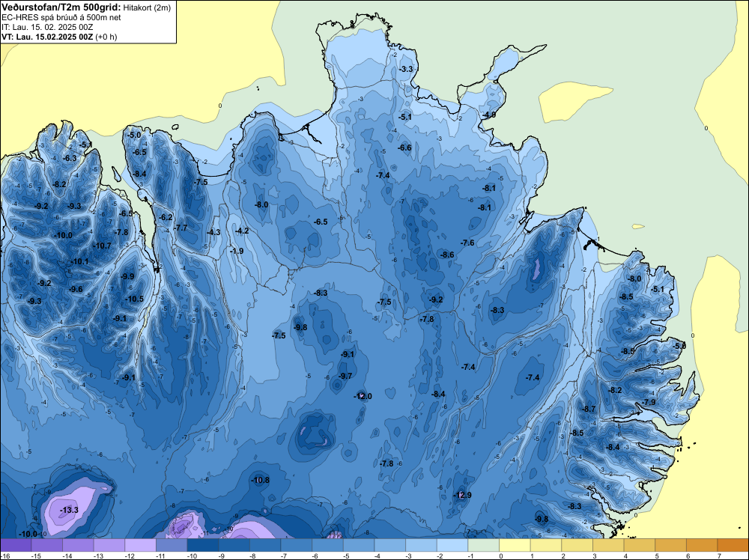
Task: Click the -1.9 temperature label
Action: tap(237, 251)
